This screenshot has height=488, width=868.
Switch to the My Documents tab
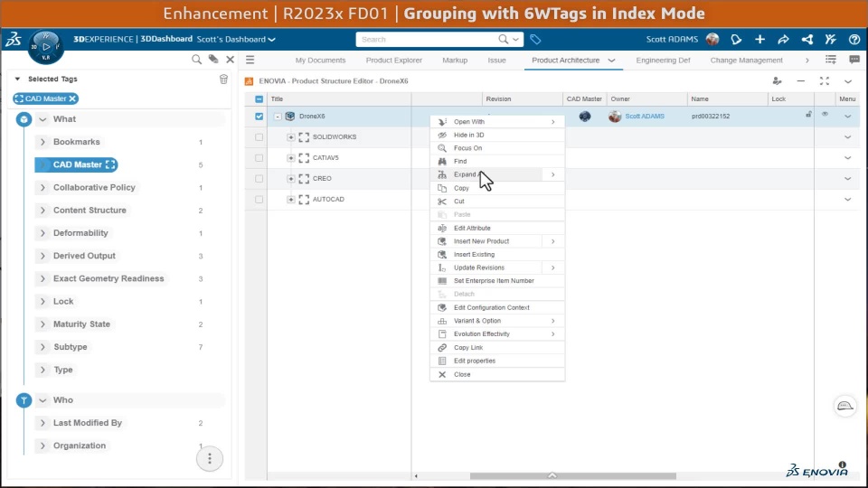coord(320,61)
